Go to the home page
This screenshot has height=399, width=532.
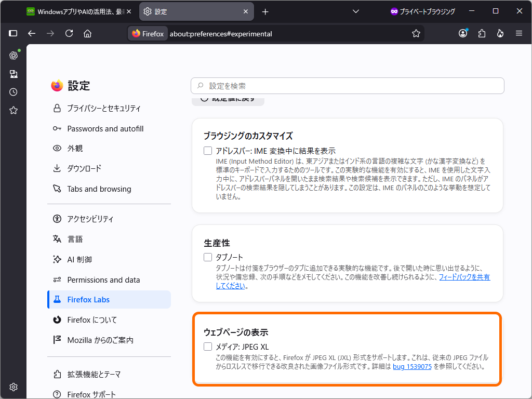(x=87, y=33)
